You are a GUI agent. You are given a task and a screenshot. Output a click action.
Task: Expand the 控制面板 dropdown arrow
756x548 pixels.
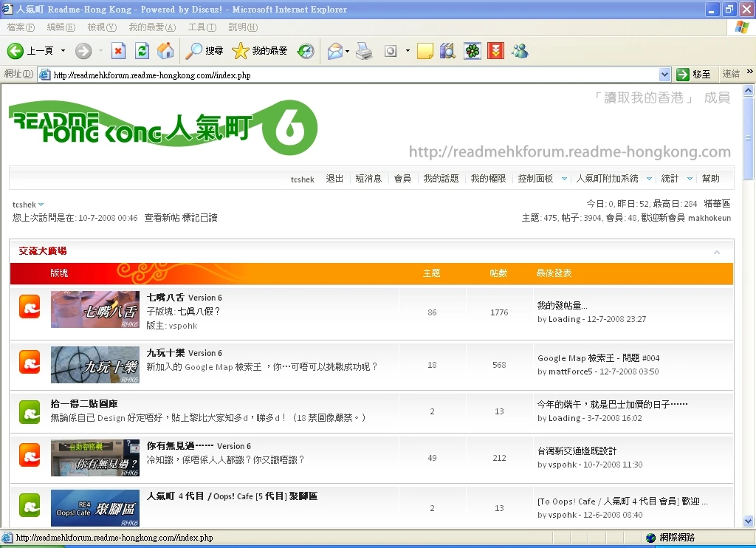pos(564,179)
